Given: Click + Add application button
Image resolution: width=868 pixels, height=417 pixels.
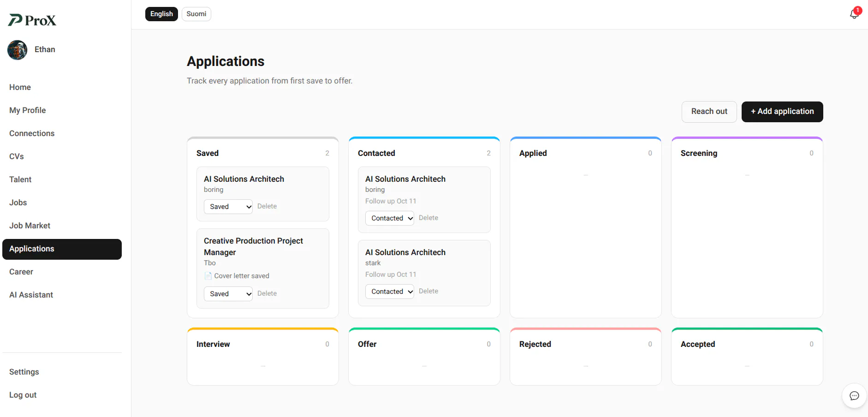Looking at the screenshot, I should tap(782, 112).
